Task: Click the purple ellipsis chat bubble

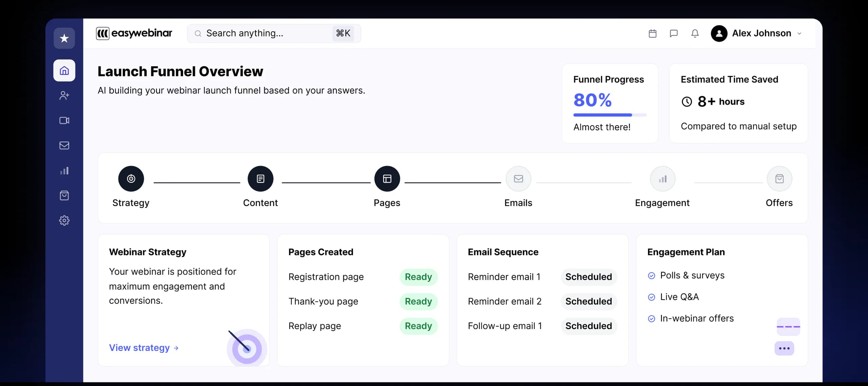Action: pyautogui.click(x=784, y=348)
